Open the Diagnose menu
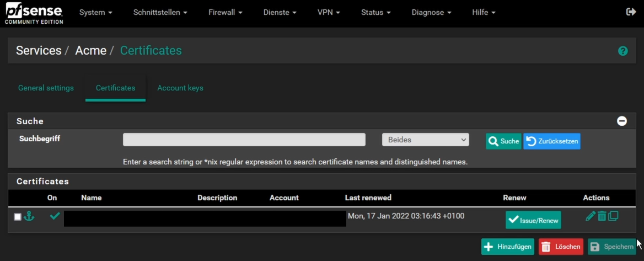Screen dimensions: 644x261 [431, 12]
